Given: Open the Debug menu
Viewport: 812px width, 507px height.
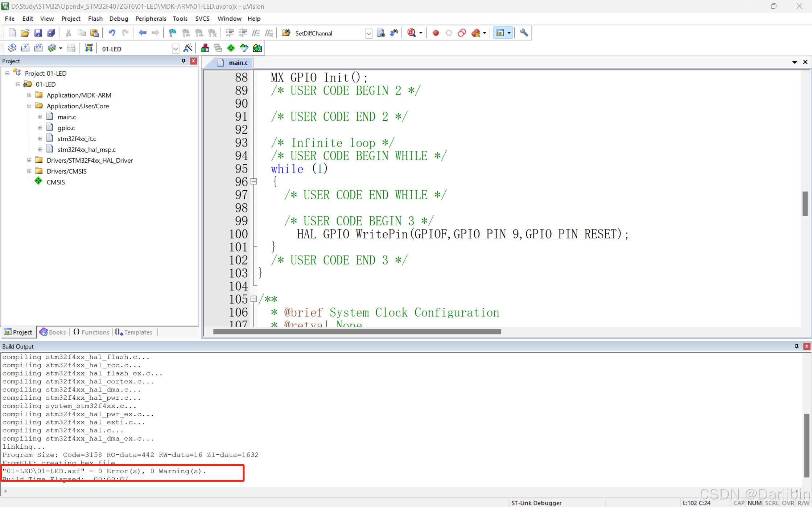Looking at the screenshot, I should coord(119,18).
